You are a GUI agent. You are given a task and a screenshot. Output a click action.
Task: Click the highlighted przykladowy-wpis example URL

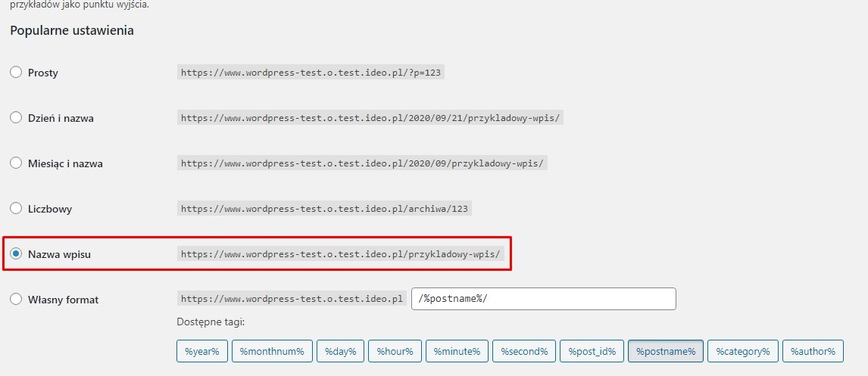340,254
